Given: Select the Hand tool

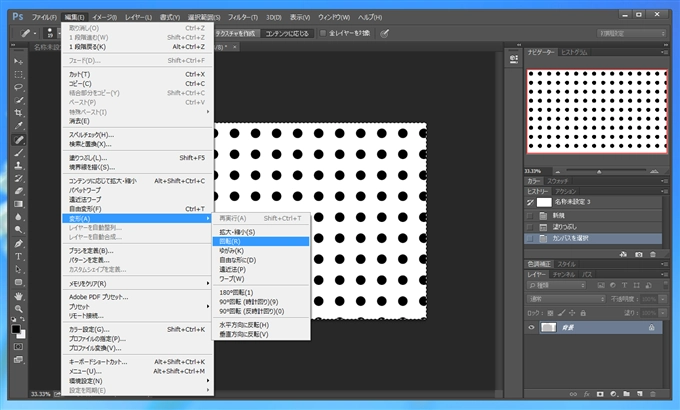Looking at the screenshot, I should (18, 296).
